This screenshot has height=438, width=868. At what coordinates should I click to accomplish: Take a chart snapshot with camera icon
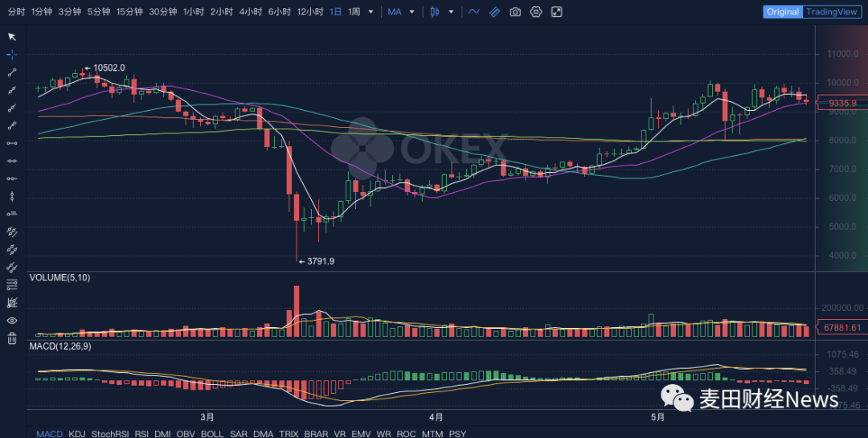point(515,11)
